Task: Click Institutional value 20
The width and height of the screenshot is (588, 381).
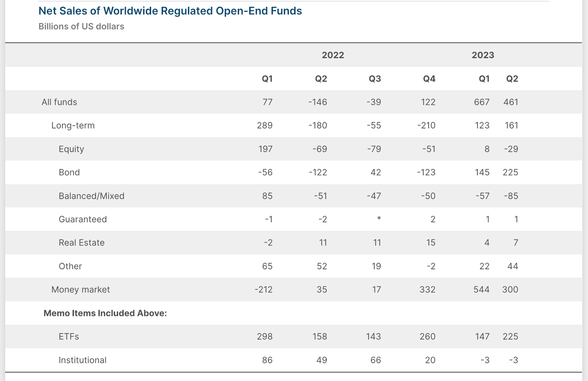Action: 430,360
